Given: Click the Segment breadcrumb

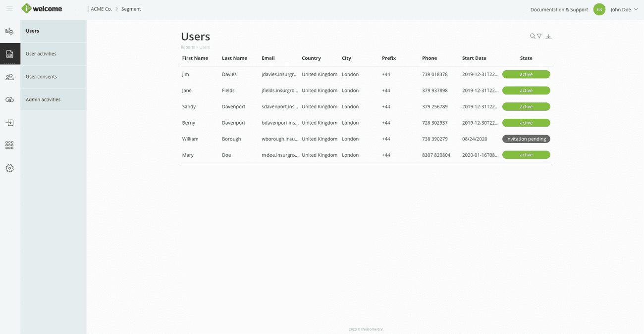Looking at the screenshot, I should [131, 9].
